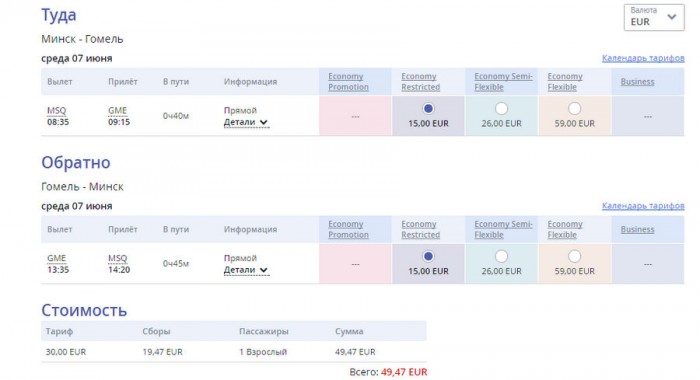
Task: Open Business header in return table
Action: tap(638, 230)
